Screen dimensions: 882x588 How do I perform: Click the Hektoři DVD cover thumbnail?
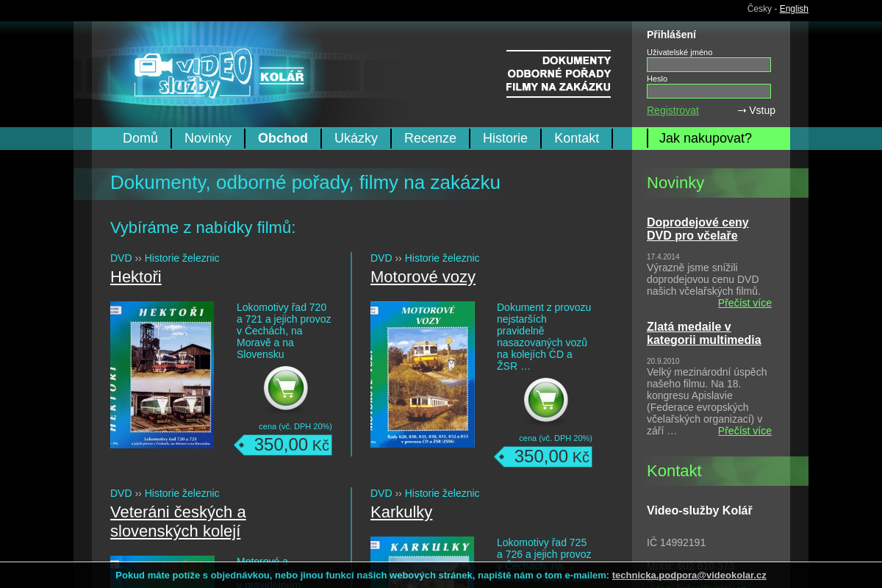pos(162,374)
